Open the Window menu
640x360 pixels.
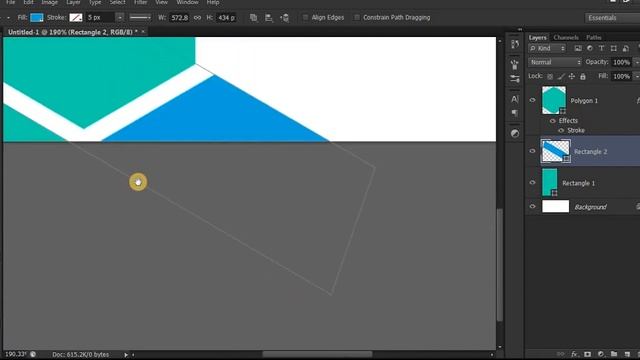pos(187,2)
